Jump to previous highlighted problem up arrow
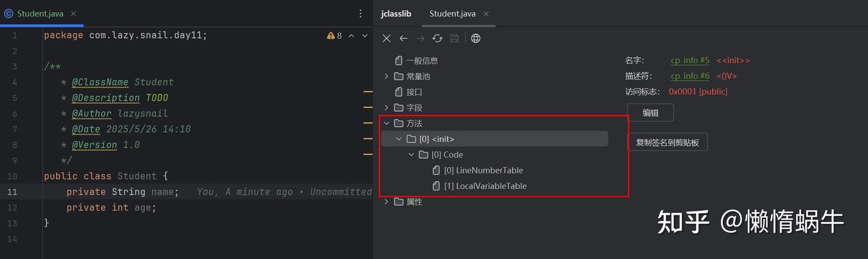Viewport: 868px width, 259px height. click(352, 36)
